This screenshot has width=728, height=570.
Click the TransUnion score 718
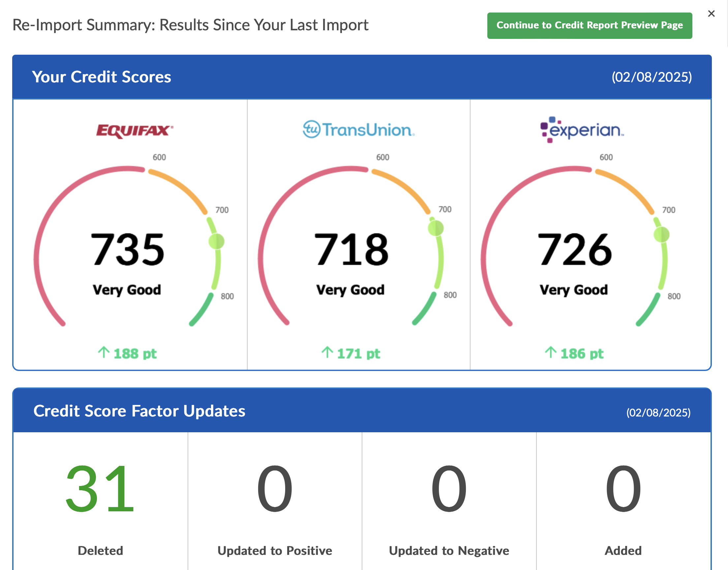tap(351, 249)
